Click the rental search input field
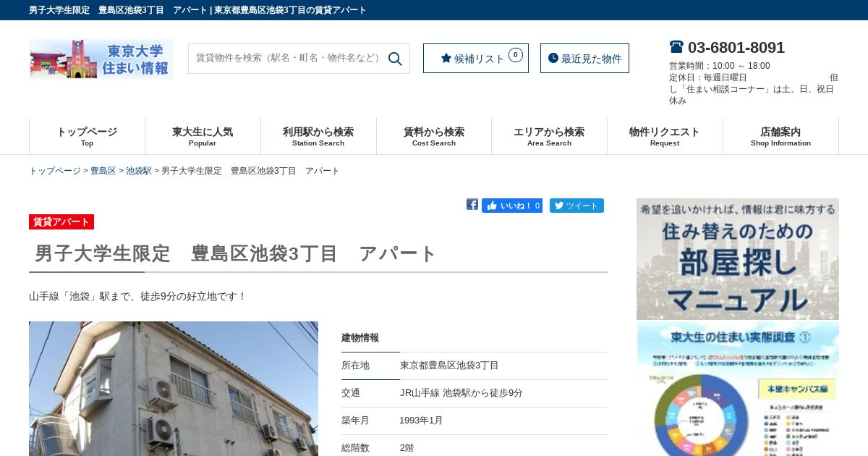 (x=288, y=59)
